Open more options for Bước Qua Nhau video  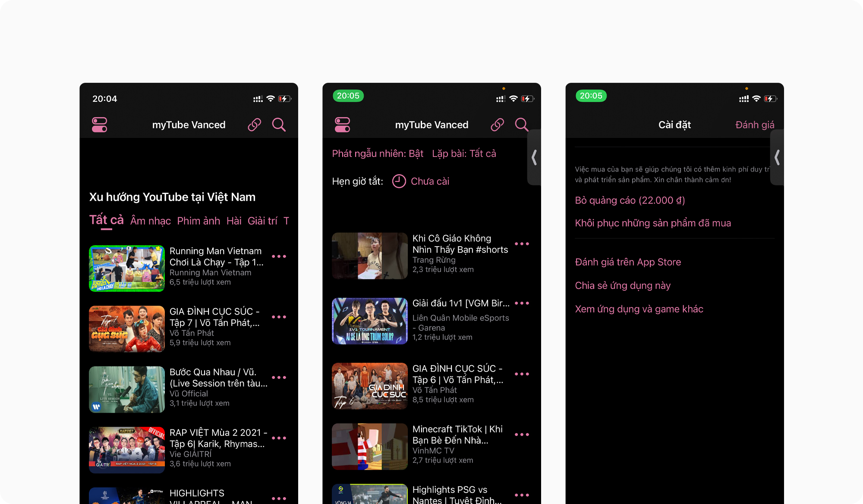click(279, 378)
